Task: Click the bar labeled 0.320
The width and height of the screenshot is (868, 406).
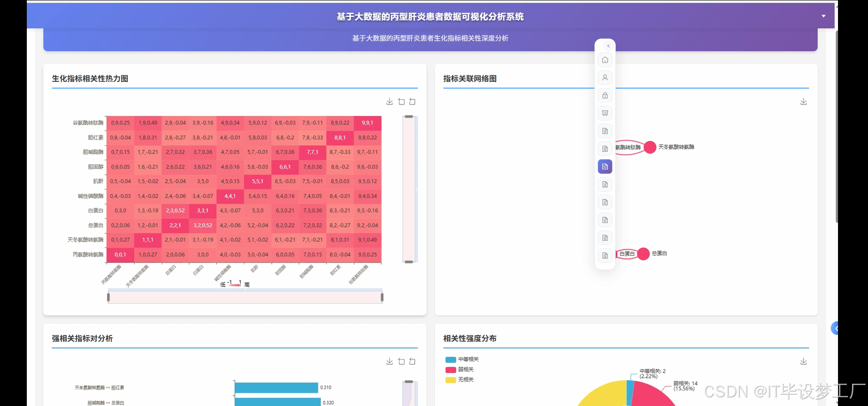Action: (x=278, y=402)
